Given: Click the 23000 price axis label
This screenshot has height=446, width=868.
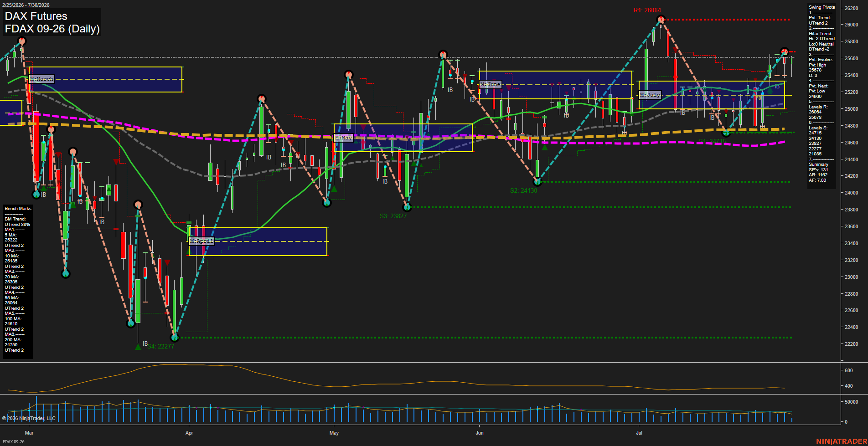Looking at the screenshot, I should tap(852, 277).
